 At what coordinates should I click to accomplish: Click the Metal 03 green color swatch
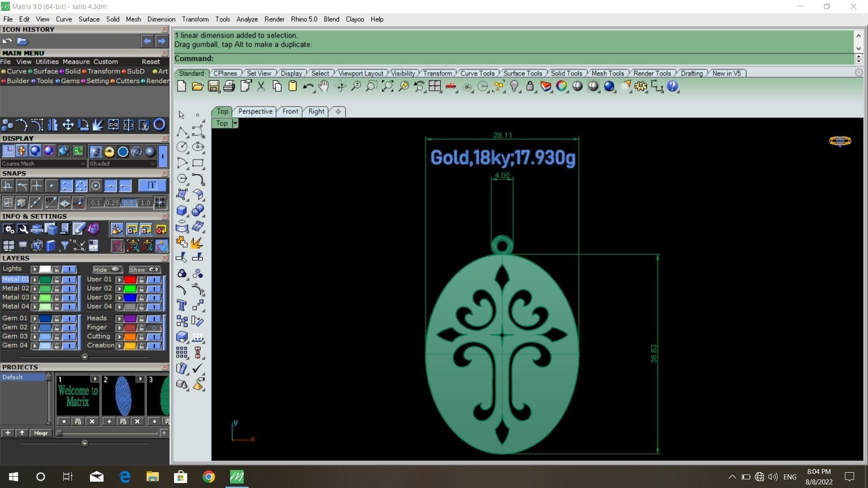[x=45, y=298]
